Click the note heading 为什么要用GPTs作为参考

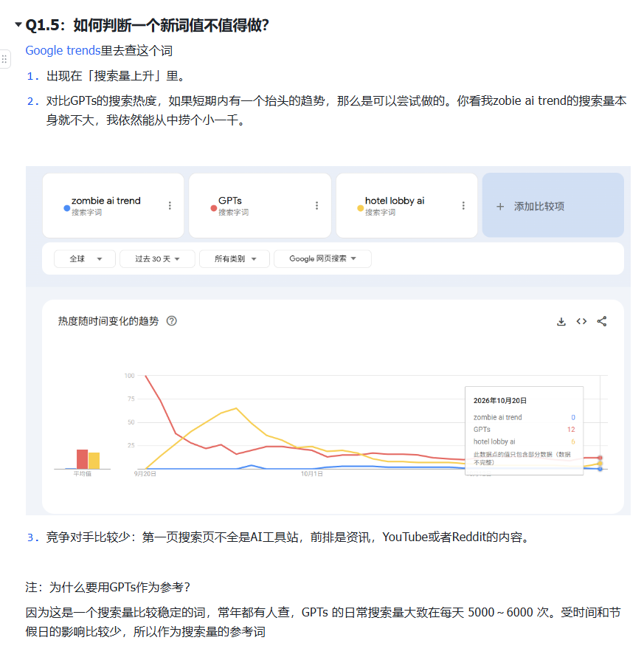pyautogui.click(x=120, y=587)
